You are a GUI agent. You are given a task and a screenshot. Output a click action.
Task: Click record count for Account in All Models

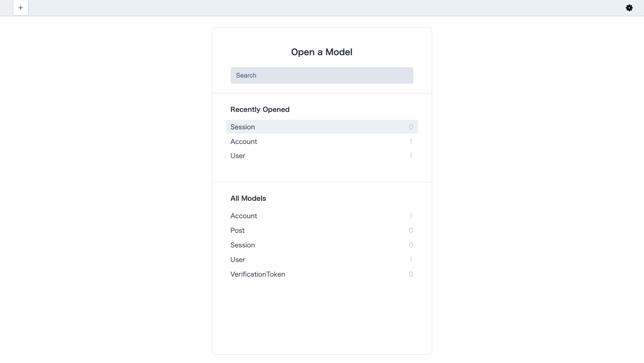pos(411,216)
